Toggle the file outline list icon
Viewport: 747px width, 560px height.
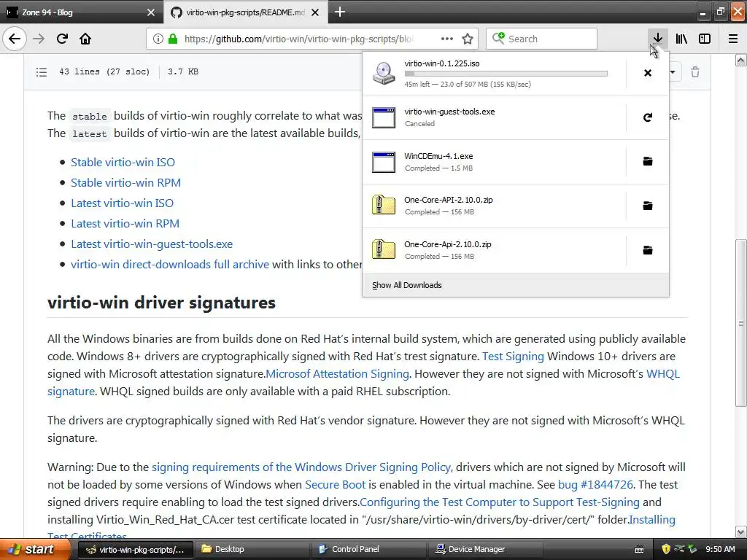42,72
